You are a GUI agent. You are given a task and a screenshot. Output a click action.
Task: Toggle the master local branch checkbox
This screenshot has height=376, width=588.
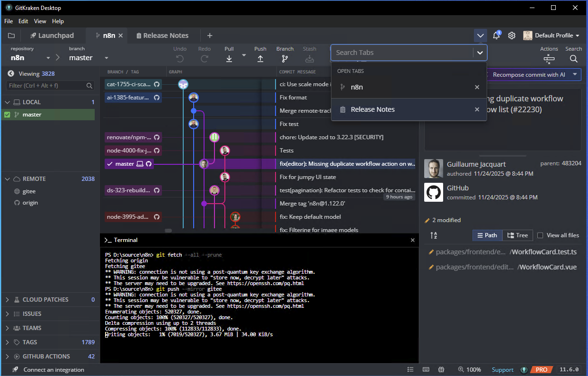pos(7,115)
